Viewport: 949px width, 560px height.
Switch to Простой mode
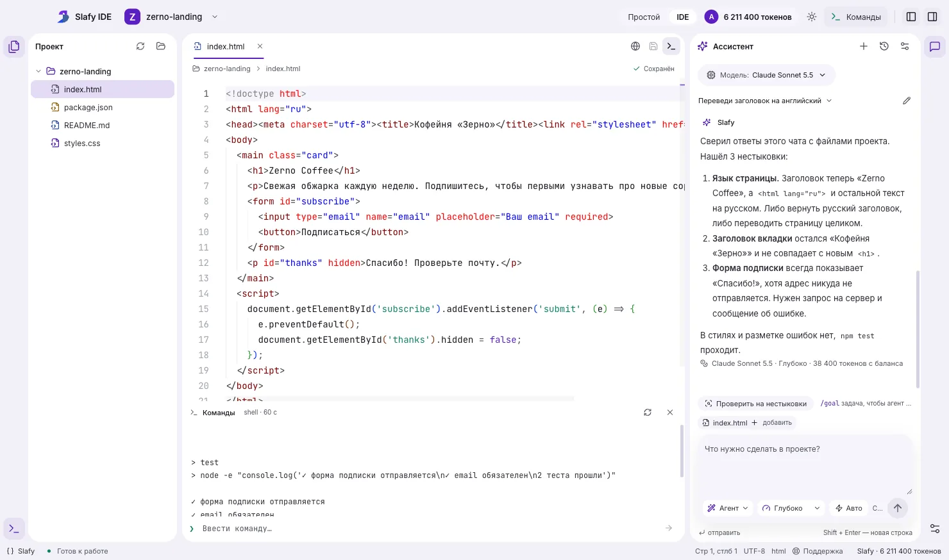(644, 17)
